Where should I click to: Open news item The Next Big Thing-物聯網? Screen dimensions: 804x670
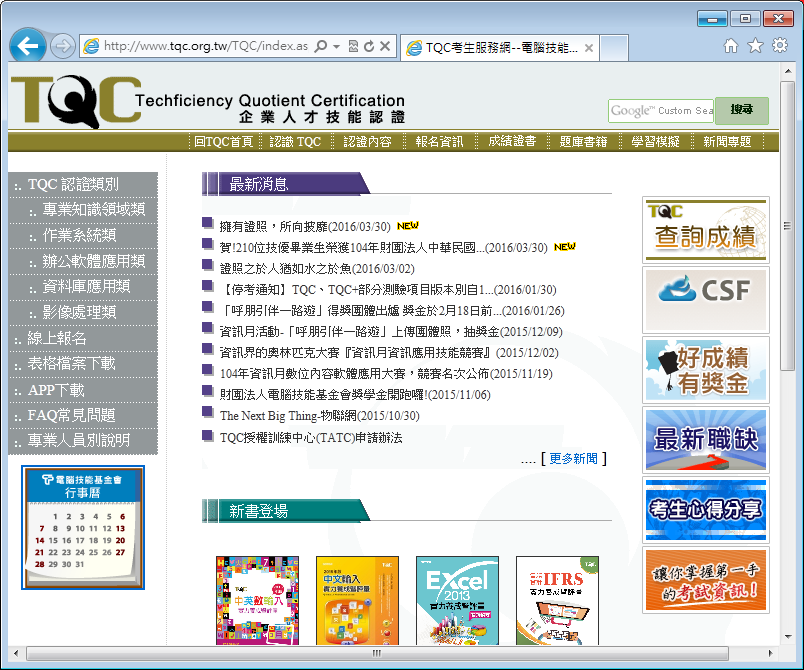coord(319,416)
